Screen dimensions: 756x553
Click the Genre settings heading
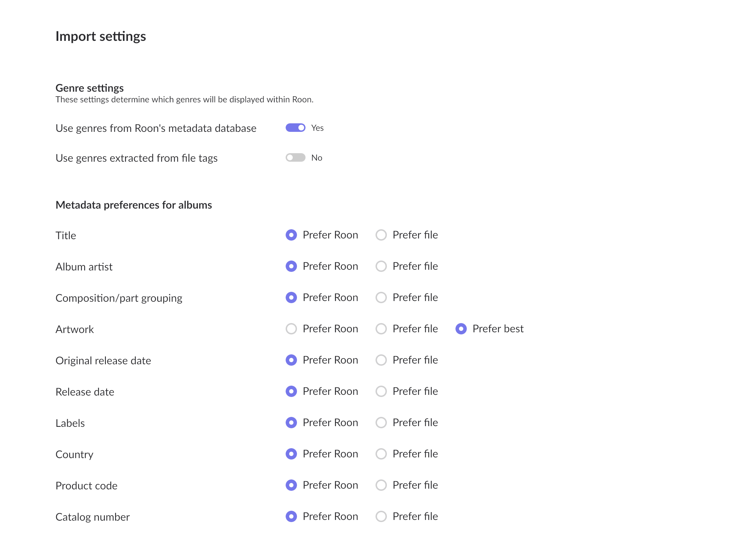(90, 88)
